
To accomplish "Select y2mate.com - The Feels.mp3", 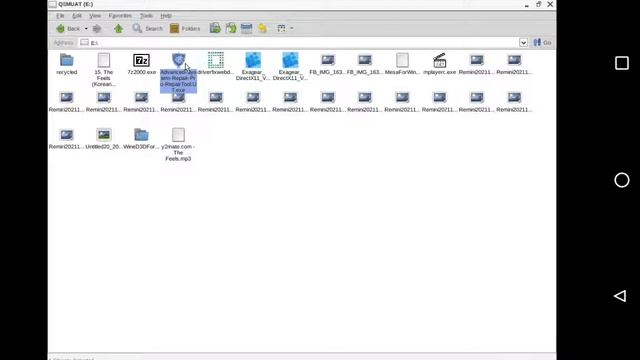I will 178,144.
